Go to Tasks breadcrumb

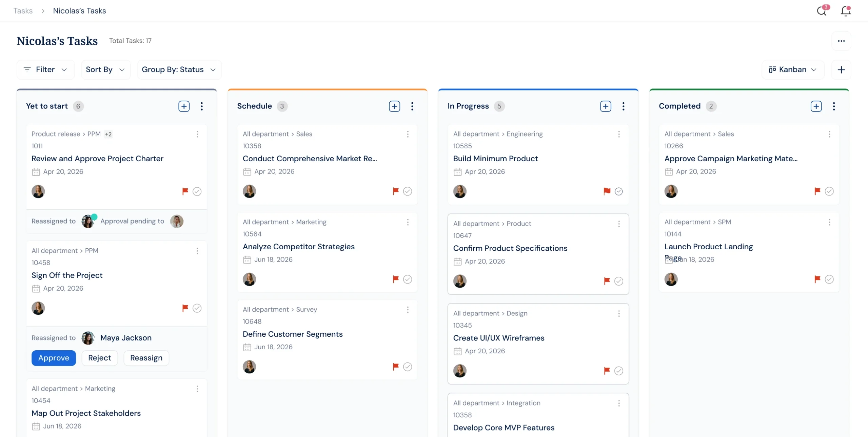coord(23,11)
